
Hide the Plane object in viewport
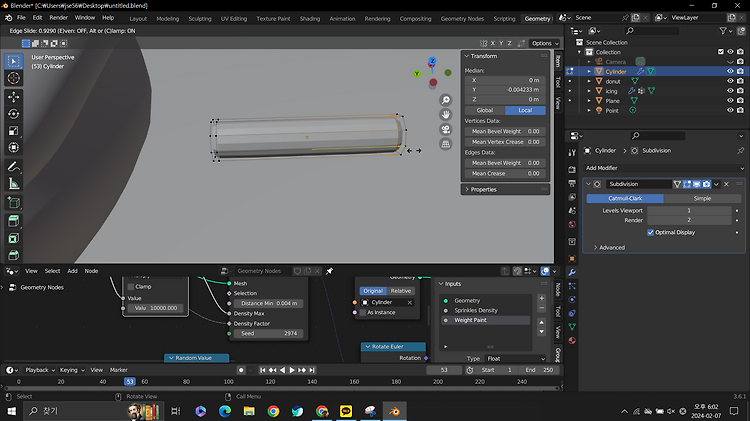coord(730,100)
